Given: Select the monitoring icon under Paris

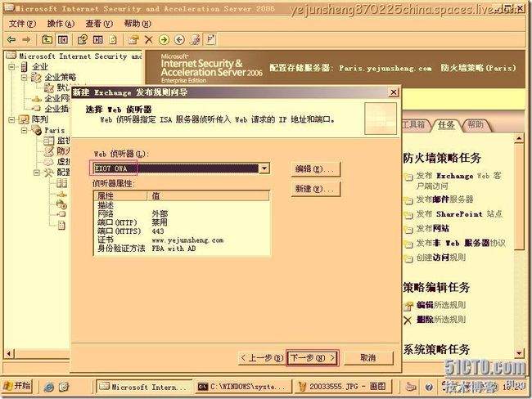Looking at the screenshot, I should click(x=48, y=141).
